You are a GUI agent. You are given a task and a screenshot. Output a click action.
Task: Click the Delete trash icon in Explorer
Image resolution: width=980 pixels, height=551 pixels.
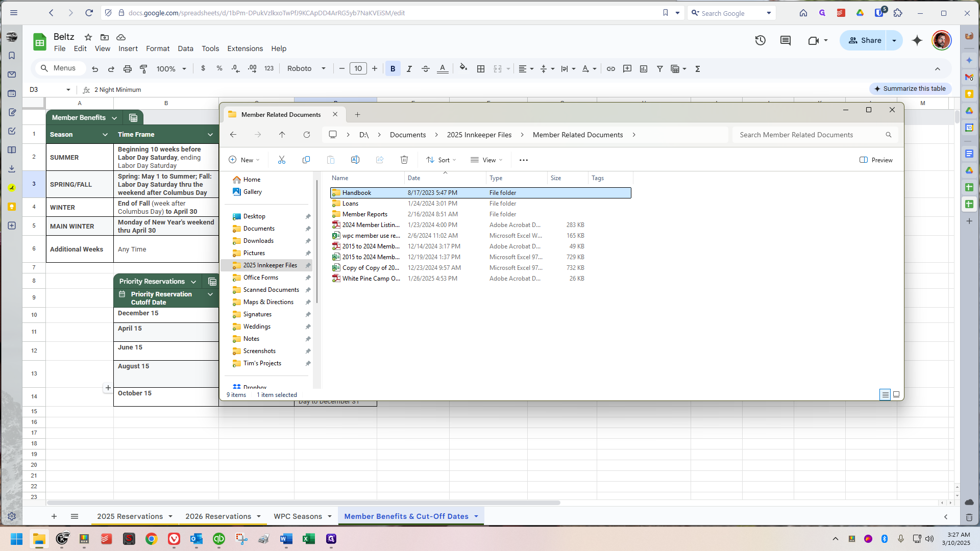(x=404, y=160)
